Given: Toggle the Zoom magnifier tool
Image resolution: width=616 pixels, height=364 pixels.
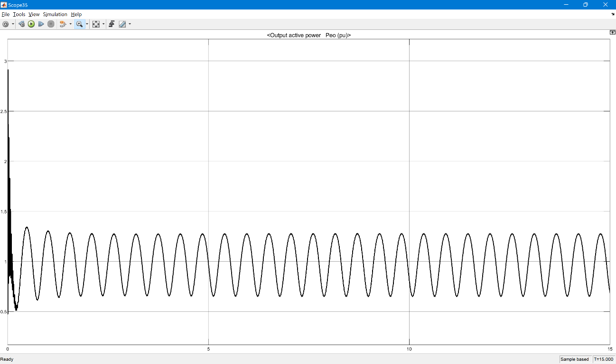Looking at the screenshot, I should (79, 24).
